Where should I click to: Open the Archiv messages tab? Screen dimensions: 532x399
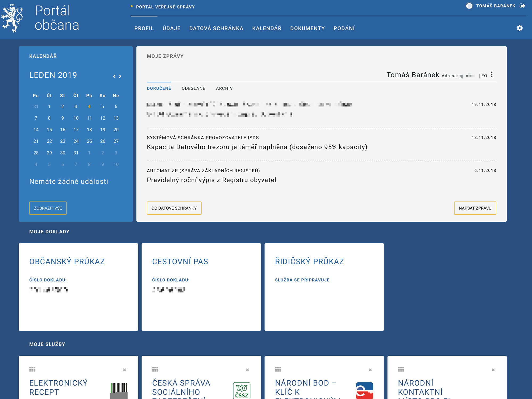pyautogui.click(x=224, y=88)
